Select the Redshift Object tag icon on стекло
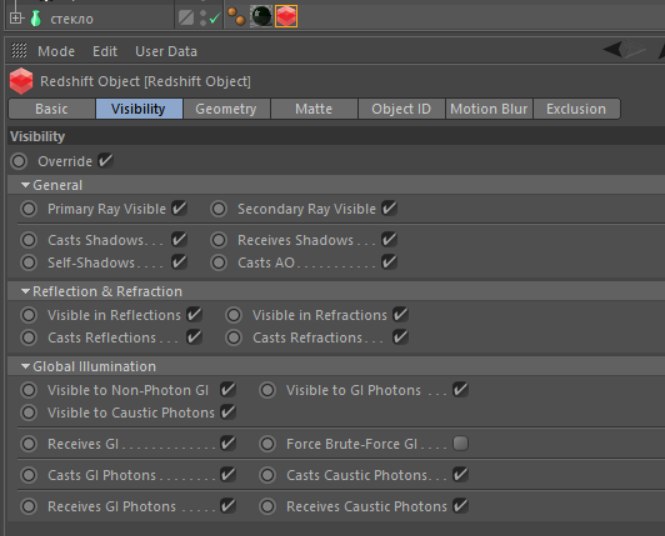 click(286, 16)
